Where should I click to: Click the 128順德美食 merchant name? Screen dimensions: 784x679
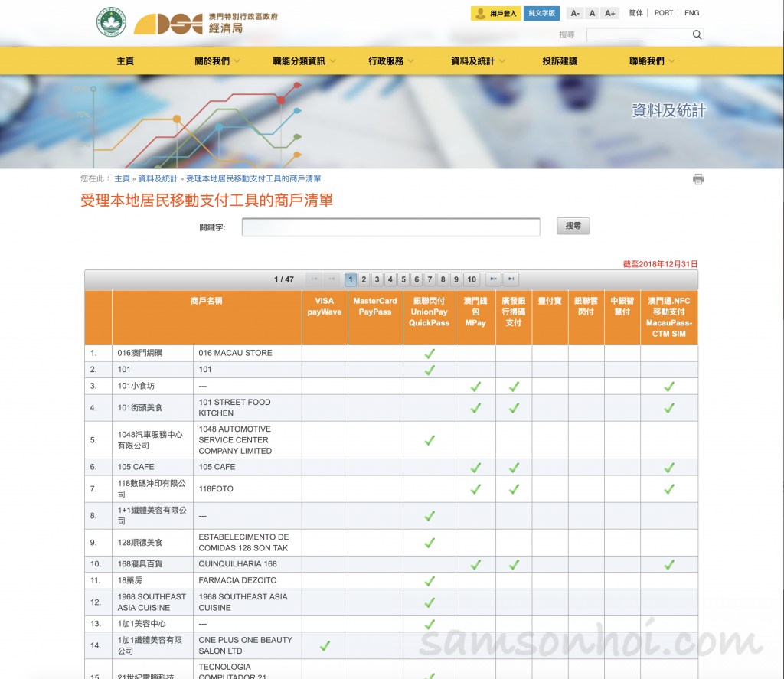140,543
